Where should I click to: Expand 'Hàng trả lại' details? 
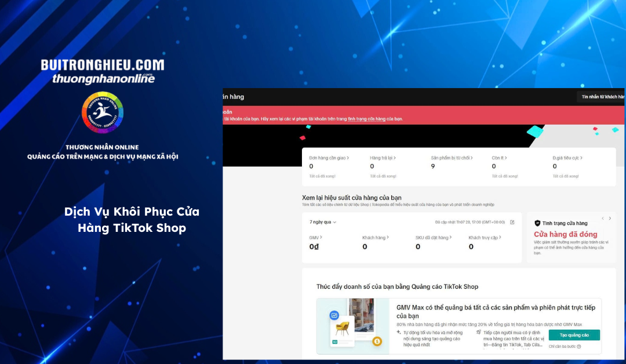[383, 158]
